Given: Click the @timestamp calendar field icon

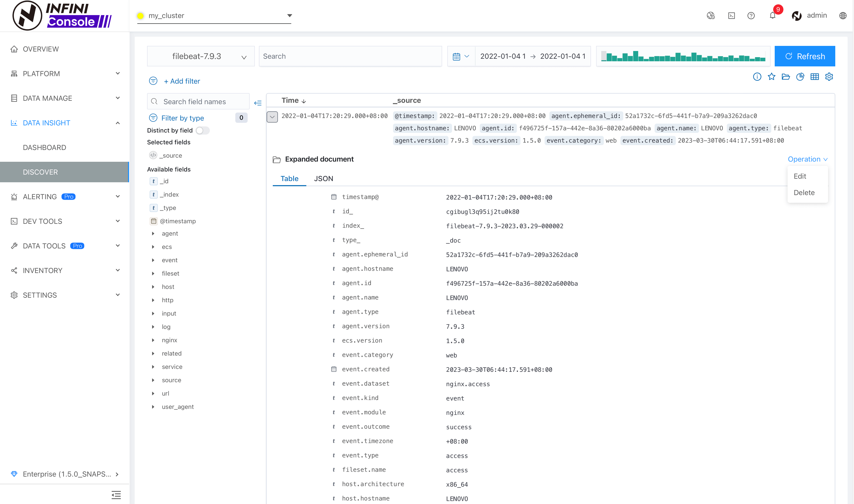Looking at the screenshot, I should click(153, 221).
